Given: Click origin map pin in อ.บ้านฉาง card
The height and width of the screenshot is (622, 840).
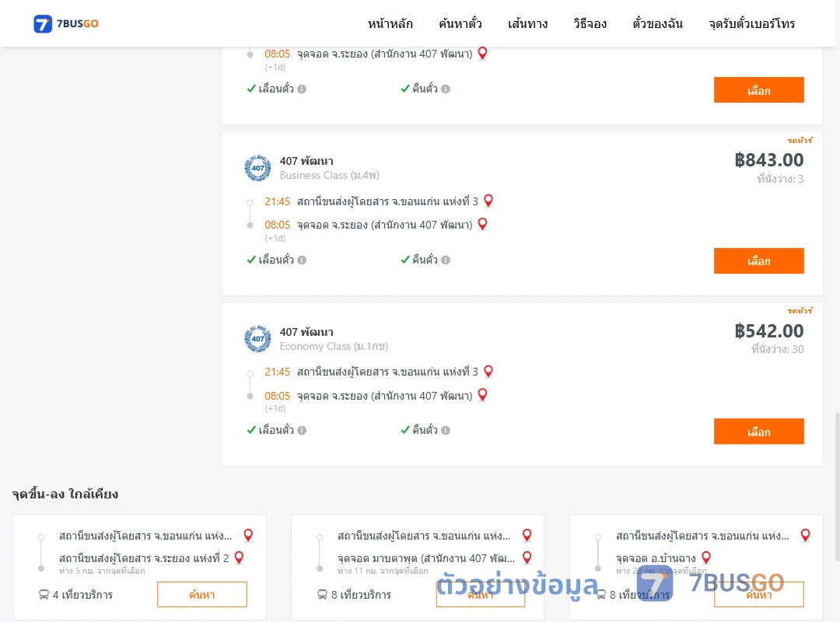Looking at the screenshot, I should point(806,535).
